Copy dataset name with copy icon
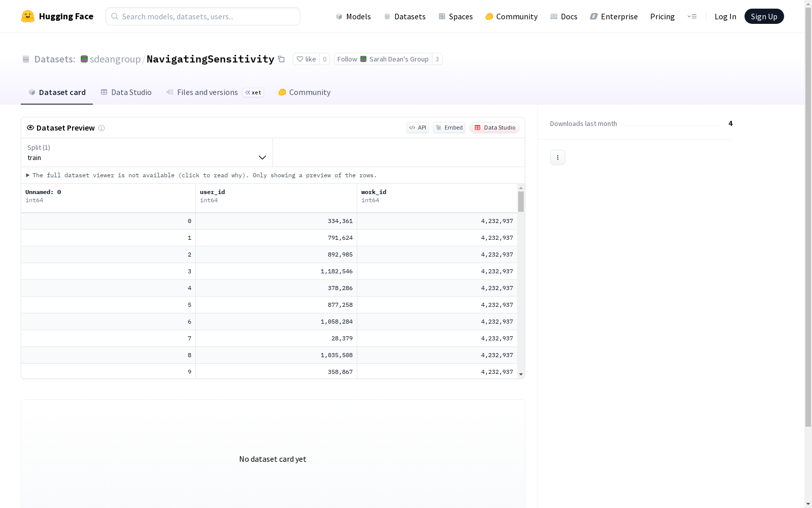812x508 pixels. (x=281, y=59)
